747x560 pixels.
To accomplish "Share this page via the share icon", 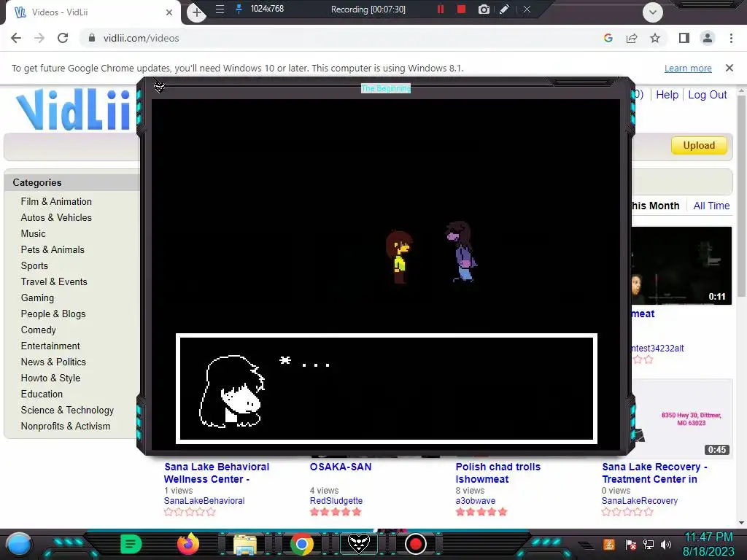I will [x=632, y=38].
